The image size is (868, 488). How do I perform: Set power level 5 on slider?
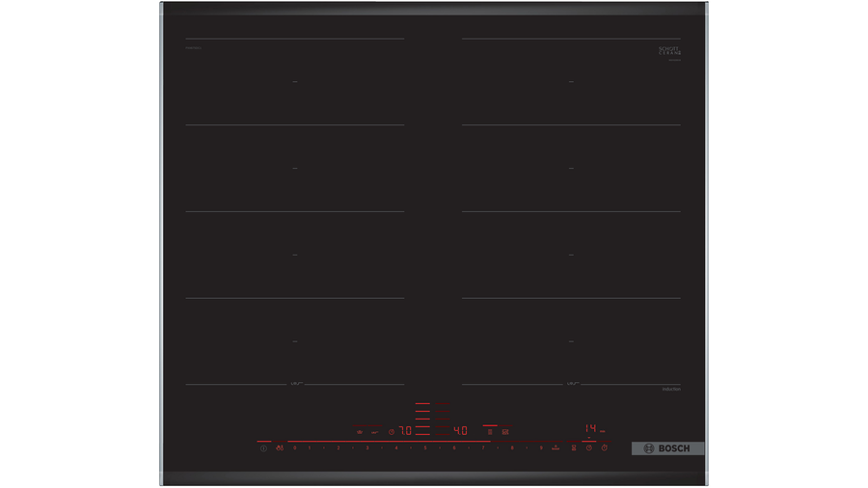[425, 448]
